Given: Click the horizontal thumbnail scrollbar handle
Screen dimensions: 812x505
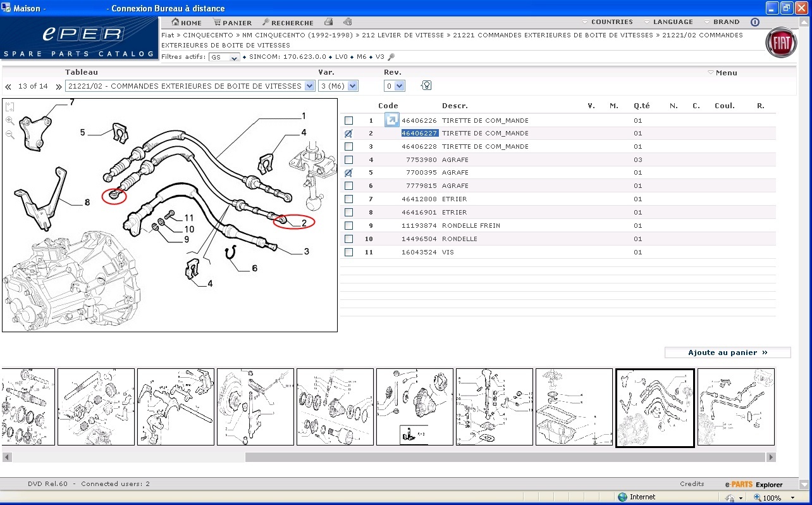Looking at the screenshot, I should pos(505,457).
